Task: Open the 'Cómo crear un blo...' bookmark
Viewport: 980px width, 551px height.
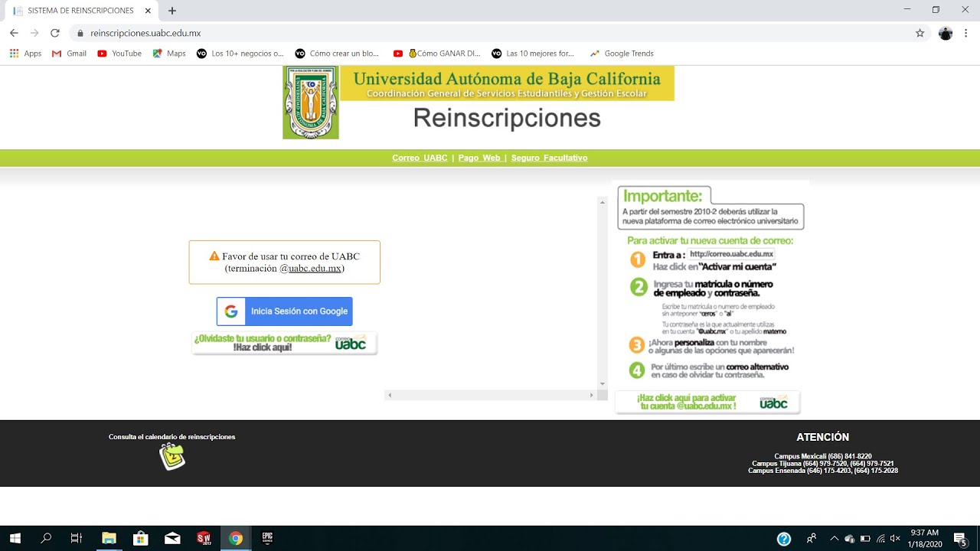Action: click(337, 54)
